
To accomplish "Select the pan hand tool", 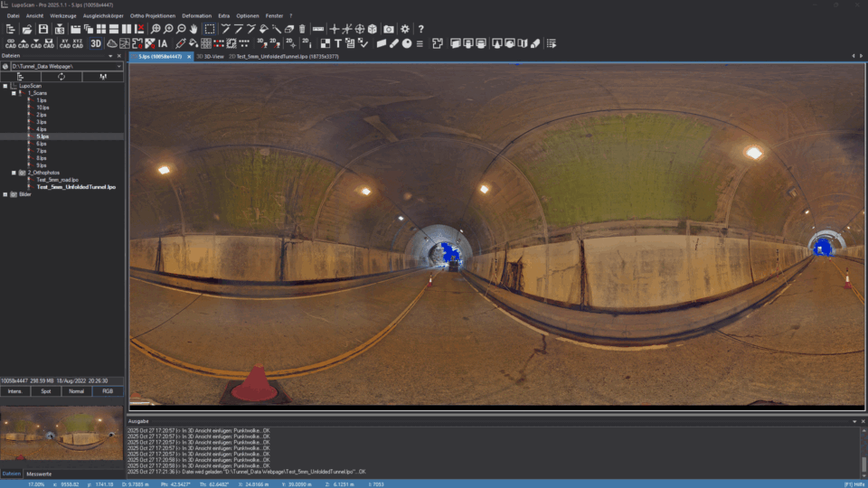I will [193, 29].
